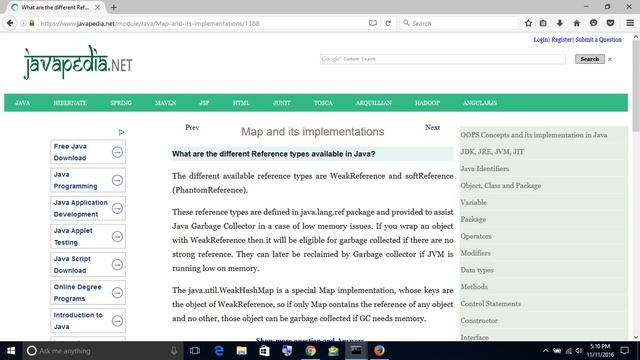The height and width of the screenshot is (360, 640).
Task: Open the bookmarks list icon
Action: coord(543,23)
